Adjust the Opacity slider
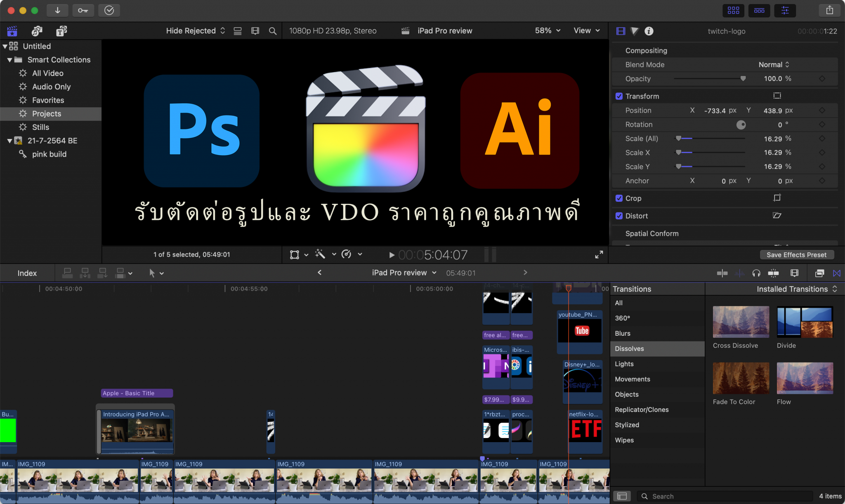The image size is (845, 504). point(710,78)
